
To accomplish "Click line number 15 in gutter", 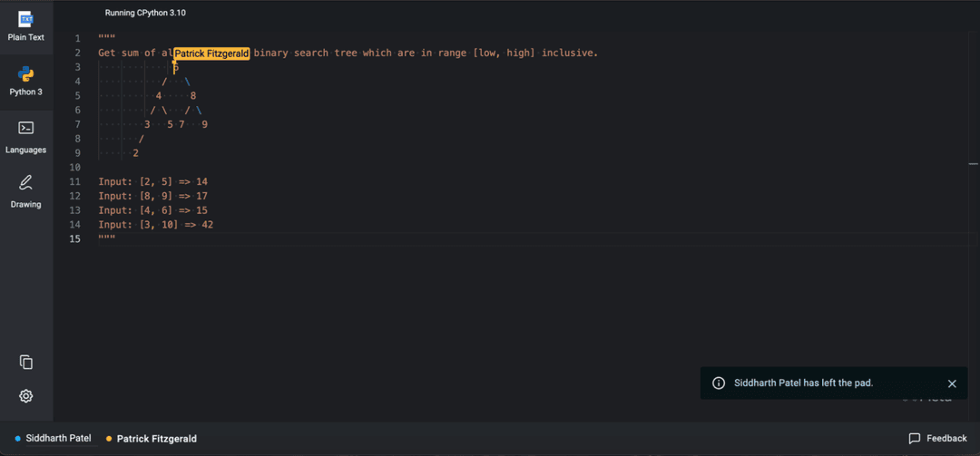I will (75, 239).
